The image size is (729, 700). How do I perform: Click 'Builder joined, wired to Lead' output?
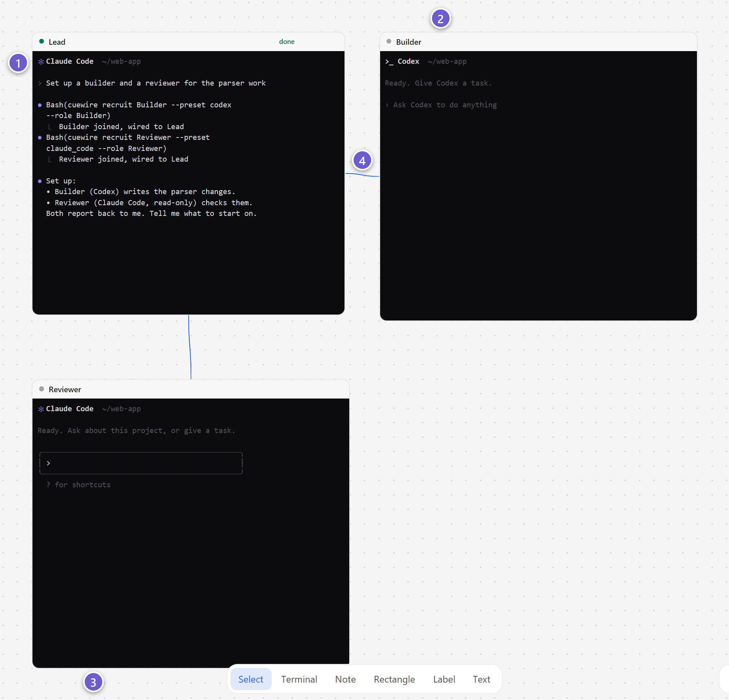(121, 127)
